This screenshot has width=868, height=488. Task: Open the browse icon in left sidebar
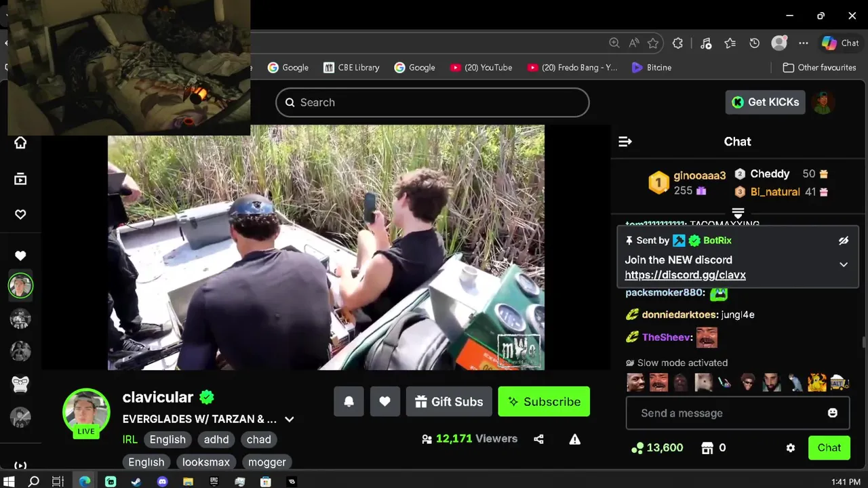(20, 179)
